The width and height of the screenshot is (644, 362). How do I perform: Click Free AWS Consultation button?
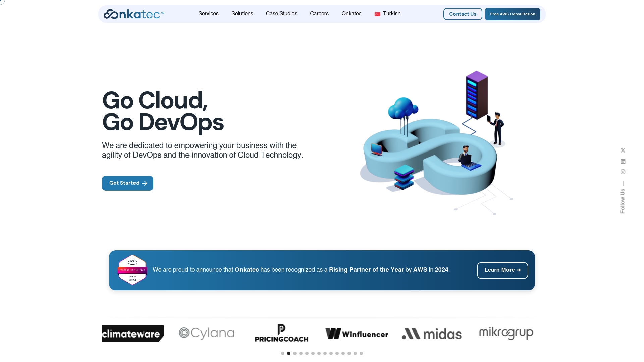513,14
